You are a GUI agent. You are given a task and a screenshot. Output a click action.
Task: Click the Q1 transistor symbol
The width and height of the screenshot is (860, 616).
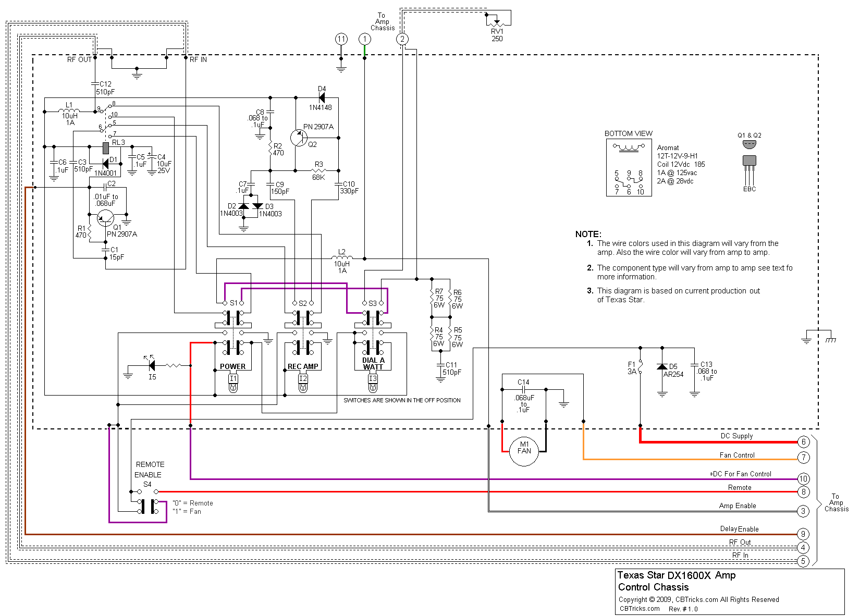pyautogui.click(x=105, y=219)
